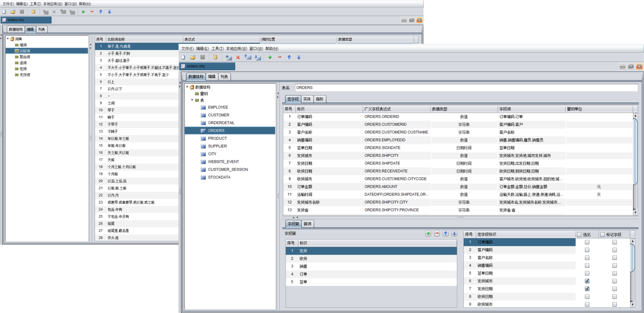Open a file via front window folder icon
This screenshot has width=644, height=313.
coord(193,57)
